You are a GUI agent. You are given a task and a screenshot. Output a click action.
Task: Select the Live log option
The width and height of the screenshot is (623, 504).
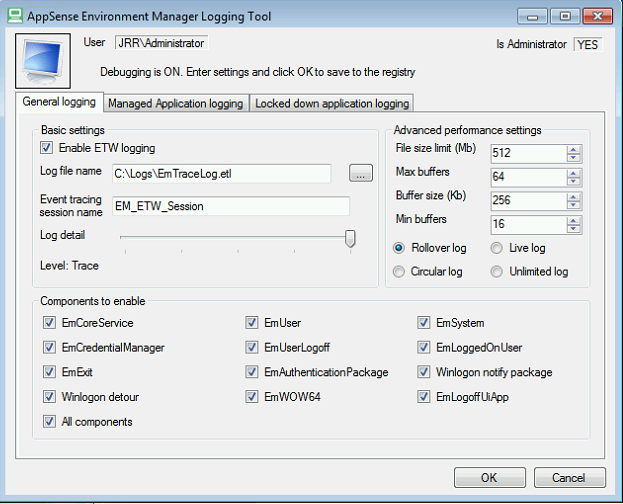click(x=496, y=248)
